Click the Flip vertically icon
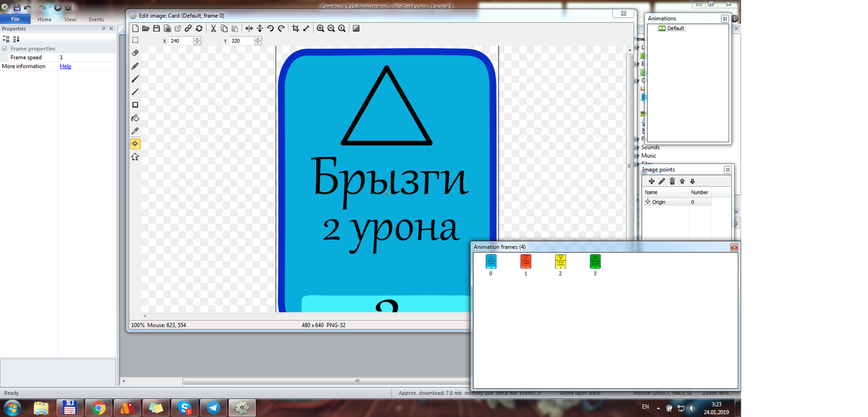Viewport: 868px width, 417px height. [x=260, y=28]
